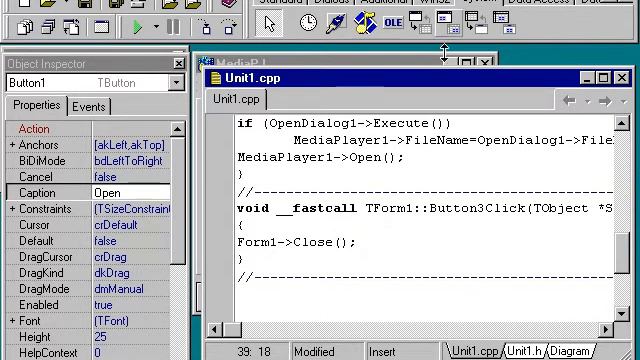
Task: Select the DdeServerItem component icon
Action: 504,23
